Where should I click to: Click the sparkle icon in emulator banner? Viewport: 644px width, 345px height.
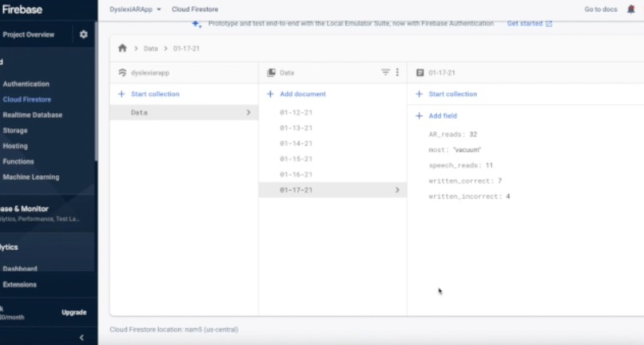point(197,24)
